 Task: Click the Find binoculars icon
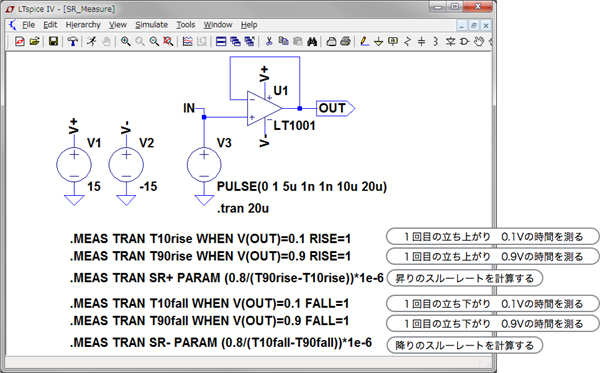[312, 41]
